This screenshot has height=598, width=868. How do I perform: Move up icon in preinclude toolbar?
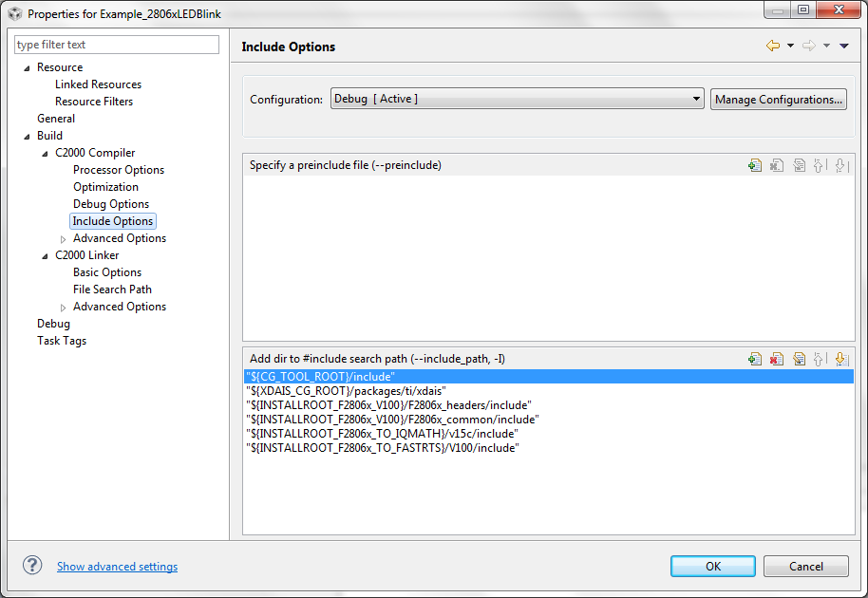pos(820,165)
